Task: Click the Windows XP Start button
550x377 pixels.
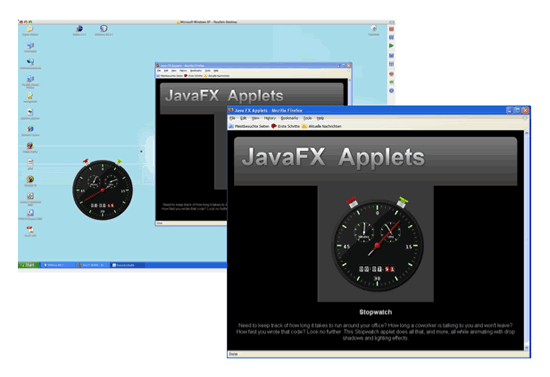Action: click(28, 265)
